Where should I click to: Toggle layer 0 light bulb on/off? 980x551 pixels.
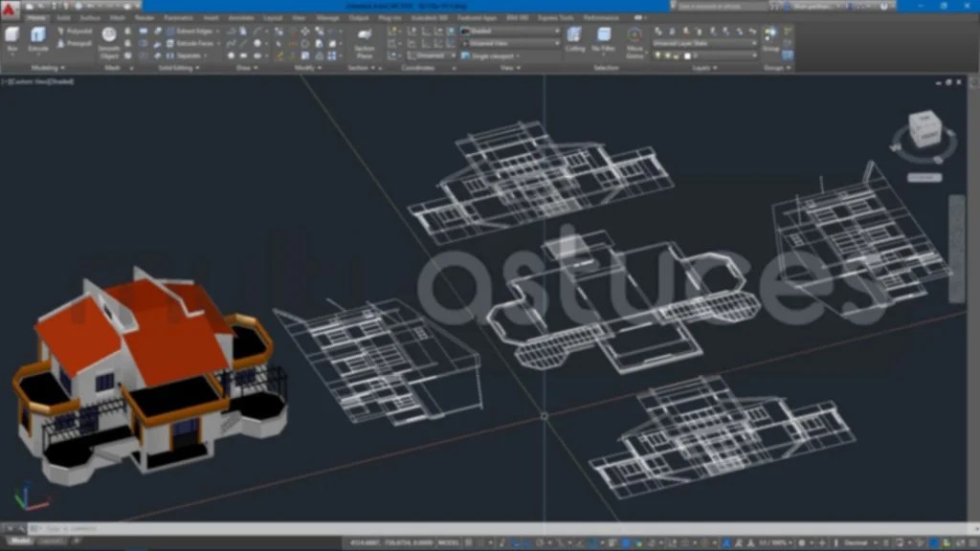pos(657,55)
